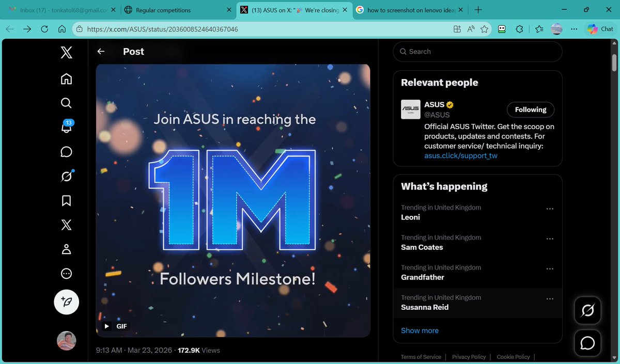Open browser Settings and more menu
The height and width of the screenshot is (364, 620).
pyautogui.click(x=574, y=29)
